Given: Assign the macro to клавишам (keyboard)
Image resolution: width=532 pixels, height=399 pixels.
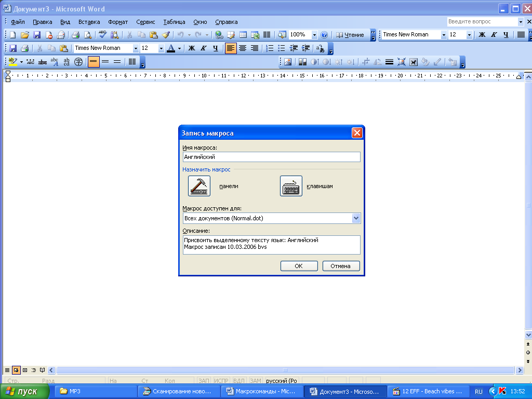Looking at the screenshot, I should pos(291,186).
